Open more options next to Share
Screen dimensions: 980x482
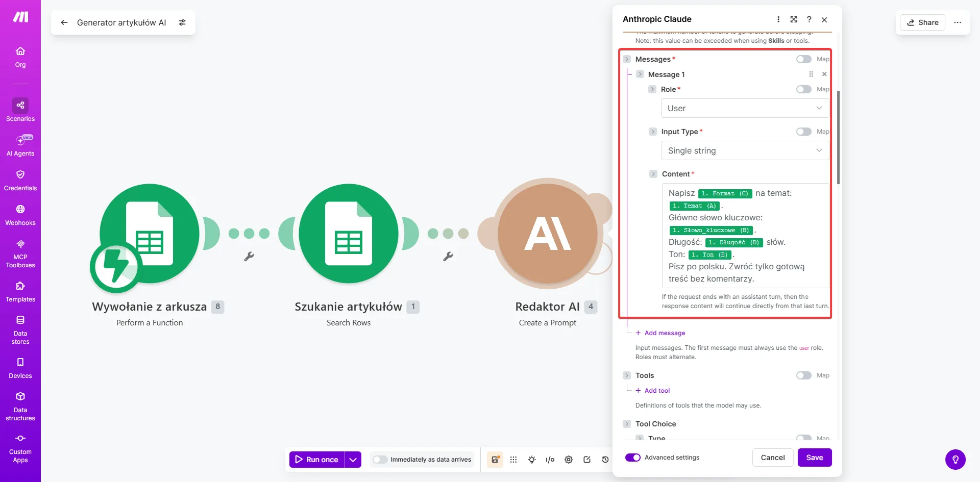(x=958, y=22)
